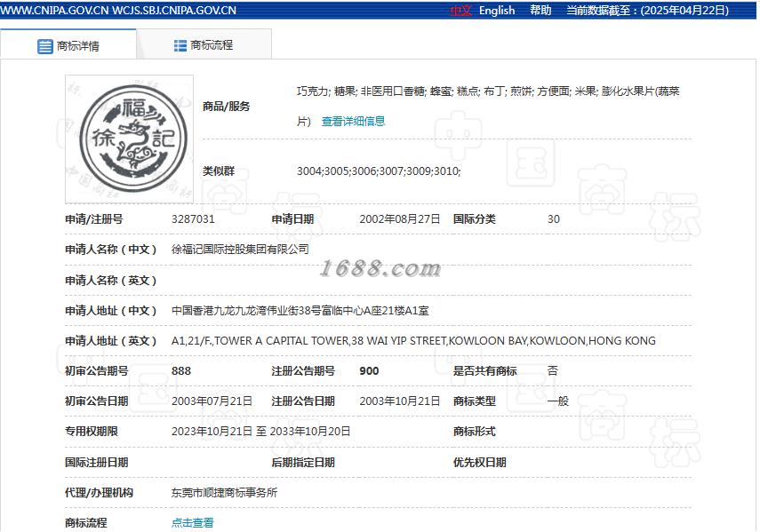The height and width of the screenshot is (532, 760).
Task: Click the 代理/办理机构 label
Action: 100,493
